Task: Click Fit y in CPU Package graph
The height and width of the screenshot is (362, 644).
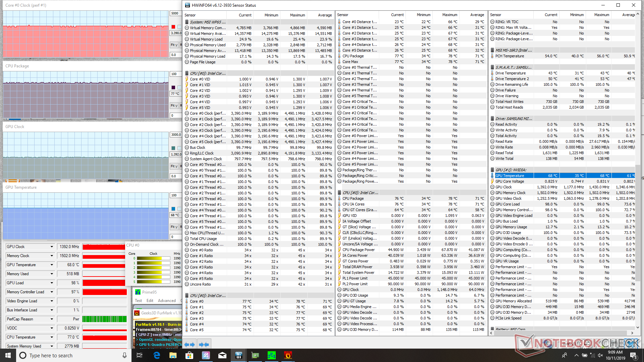Action: pyautogui.click(x=174, y=106)
